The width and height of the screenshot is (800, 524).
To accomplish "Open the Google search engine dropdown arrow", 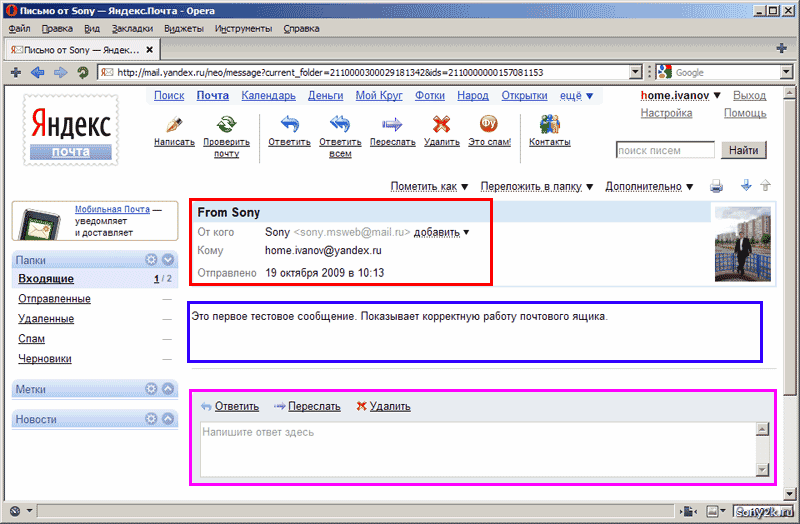I will pos(786,72).
